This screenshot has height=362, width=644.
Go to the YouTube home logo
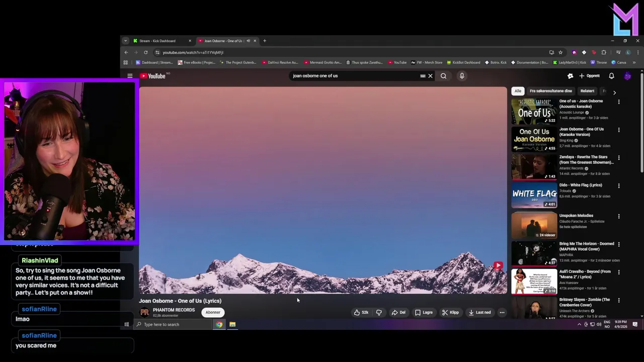tap(153, 76)
